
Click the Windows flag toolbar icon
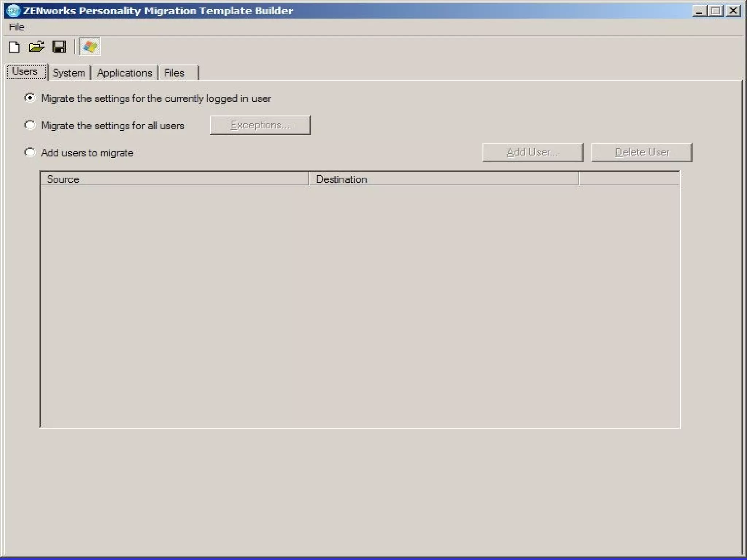tap(90, 47)
